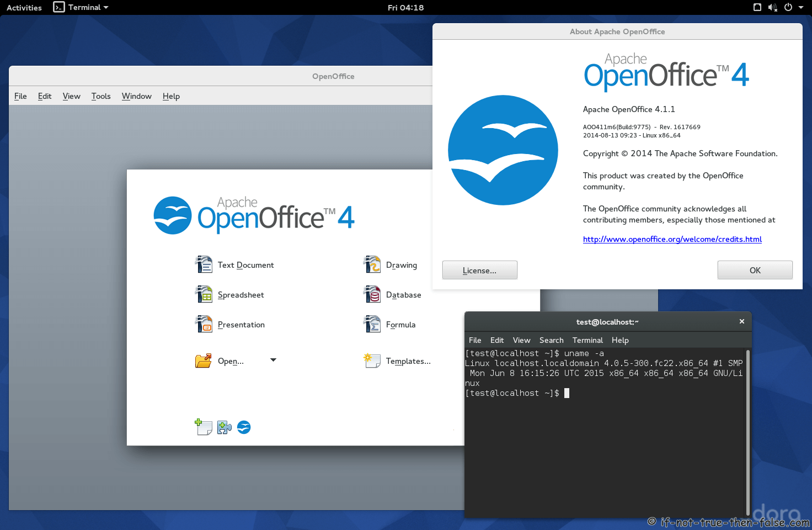Open the Tools menu in OpenOffice
This screenshot has height=530, width=812.
101,96
